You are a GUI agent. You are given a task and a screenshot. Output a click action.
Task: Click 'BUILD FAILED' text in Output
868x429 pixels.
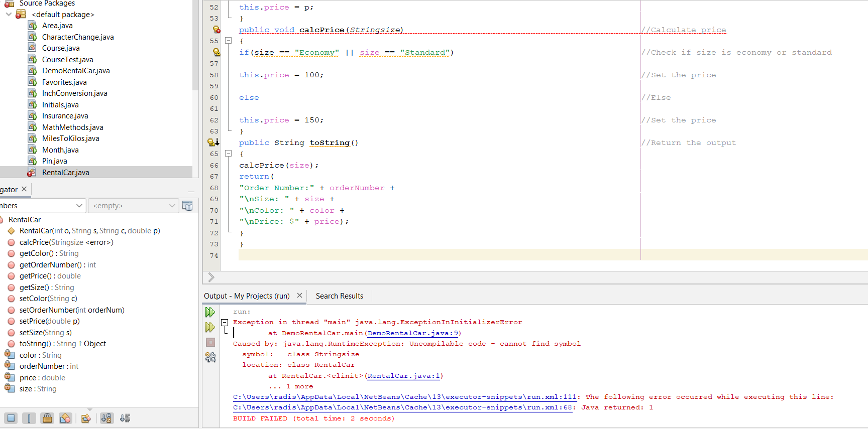[260, 418]
